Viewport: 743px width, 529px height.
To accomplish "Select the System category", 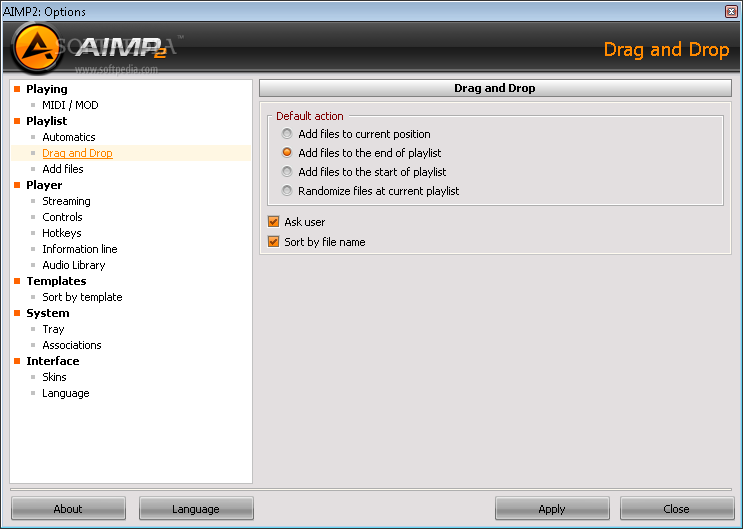I will click(x=47, y=313).
